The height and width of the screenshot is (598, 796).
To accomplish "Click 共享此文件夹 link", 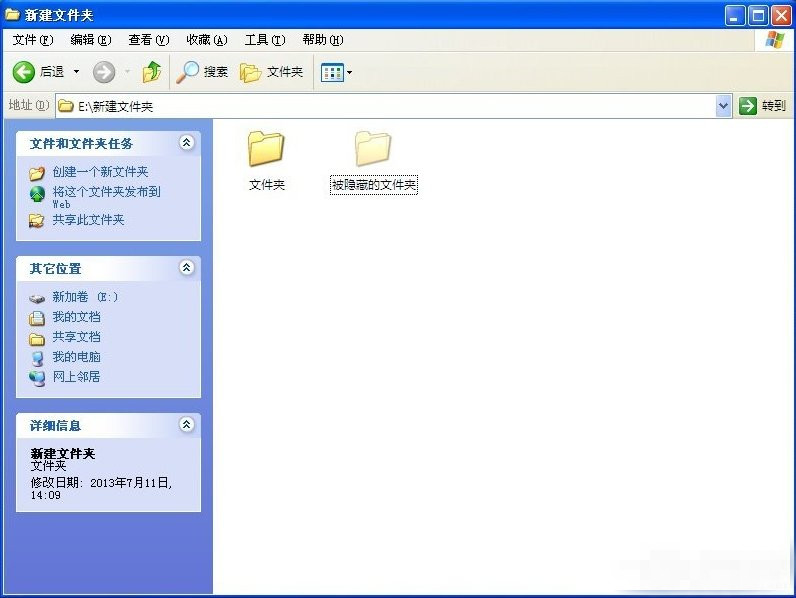I will pos(88,220).
